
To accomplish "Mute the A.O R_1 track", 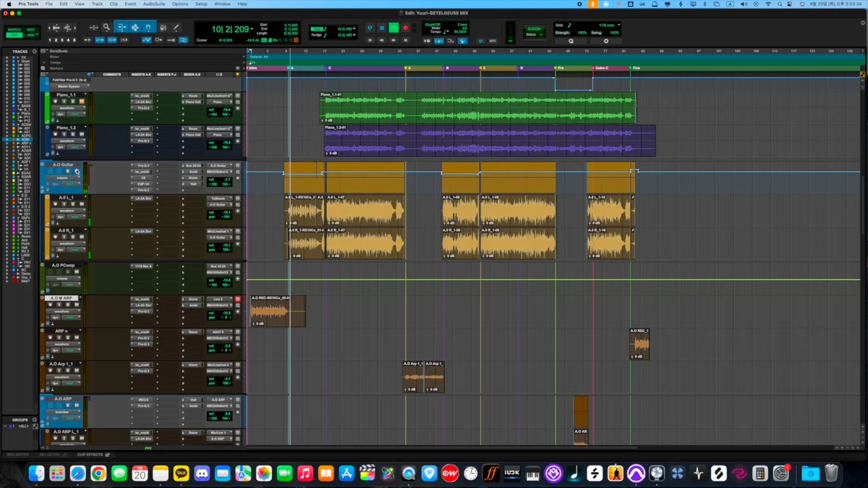I will pyautogui.click(x=81, y=237).
